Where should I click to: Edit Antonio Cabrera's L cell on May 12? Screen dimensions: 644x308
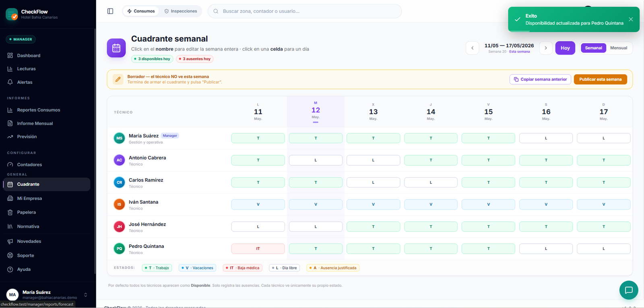(316, 160)
